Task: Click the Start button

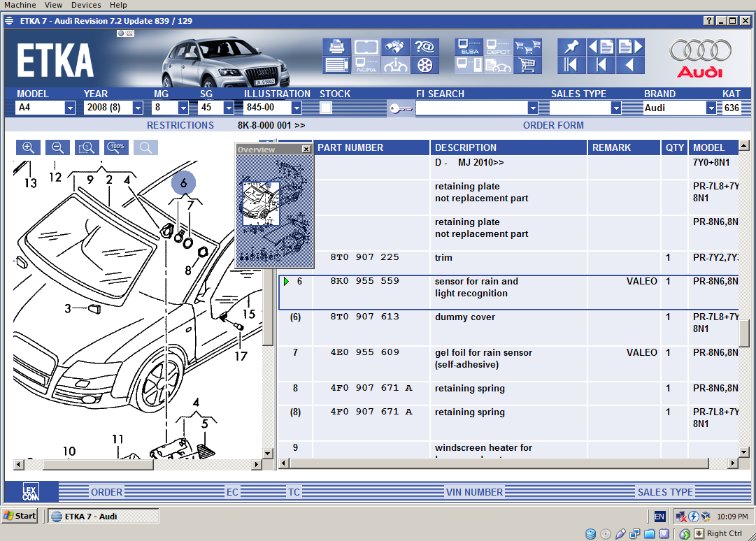Action: pos(20,516)
